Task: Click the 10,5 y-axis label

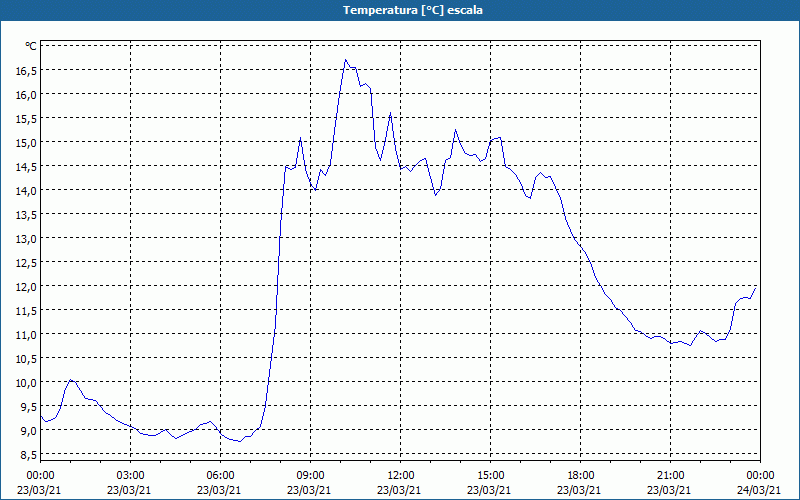Action: tap(26, 358)
